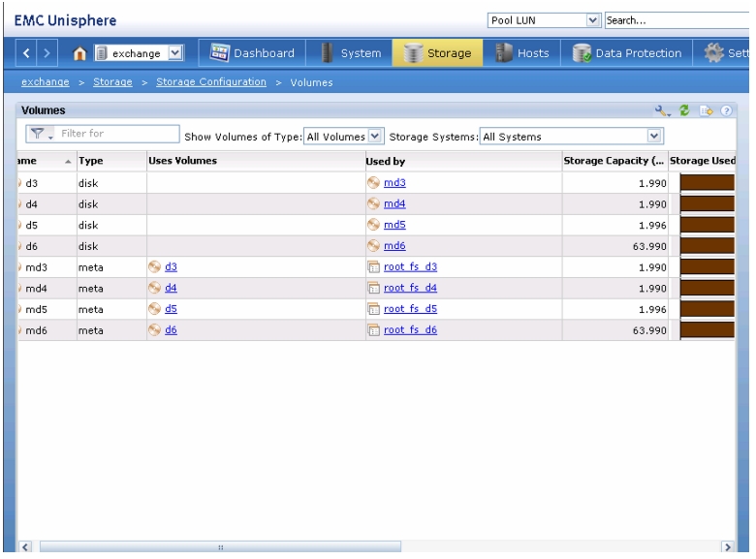Image resolution: width=756 pixels, height=559 pixels.
Task: Open the d6 link in the md6 row
Action: [x=171, y=330]
